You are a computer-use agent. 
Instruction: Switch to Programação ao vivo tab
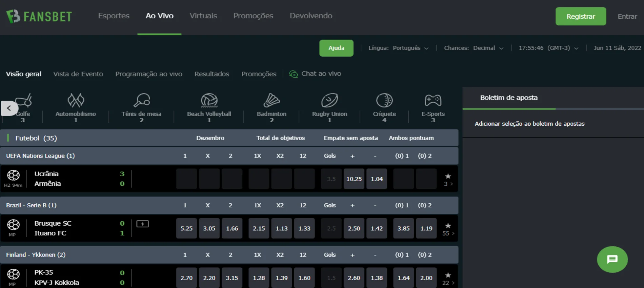[x=148, y=74]
